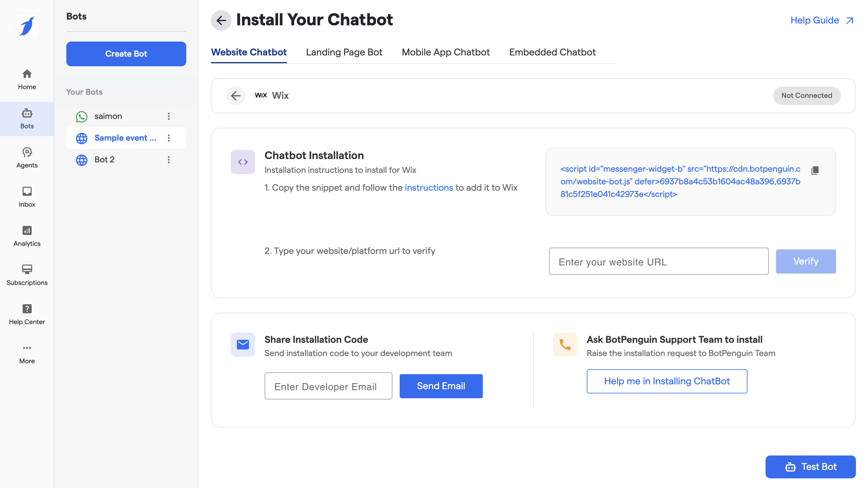868x488 pixels.
Task: Copy the script snippet with copy icon
Action: click(814, 170)
